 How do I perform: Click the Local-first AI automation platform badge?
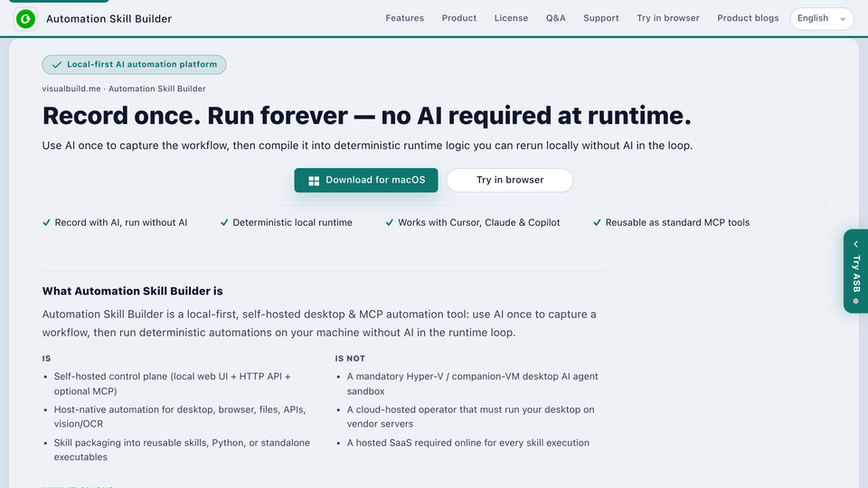pos(134,65)
